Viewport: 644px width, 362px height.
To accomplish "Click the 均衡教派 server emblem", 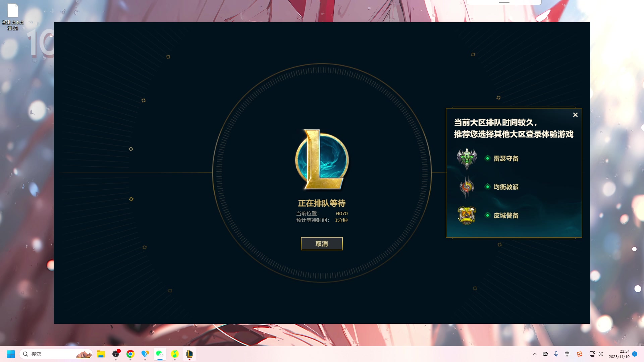I will [467, 187].
